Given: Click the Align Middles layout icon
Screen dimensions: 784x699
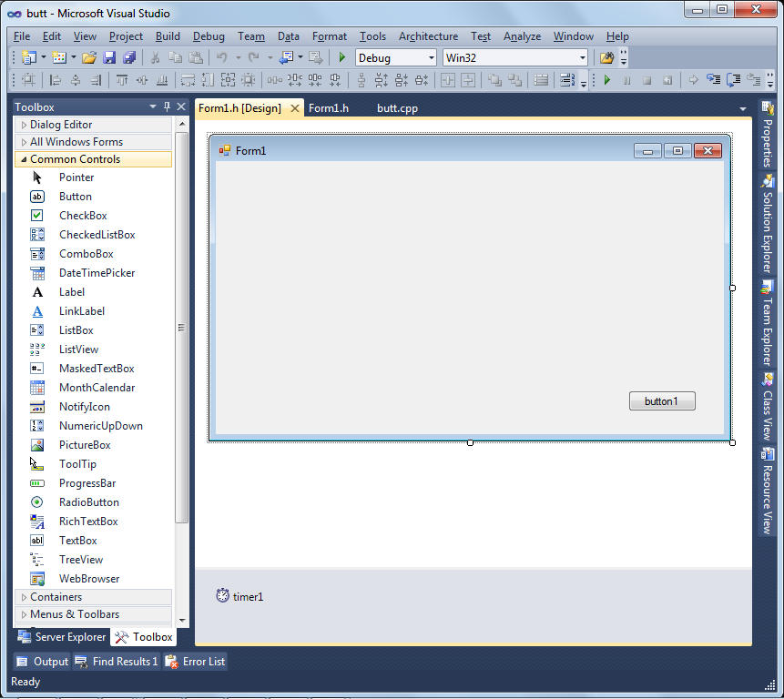Looking at the screenshot, I should (142, 80).
